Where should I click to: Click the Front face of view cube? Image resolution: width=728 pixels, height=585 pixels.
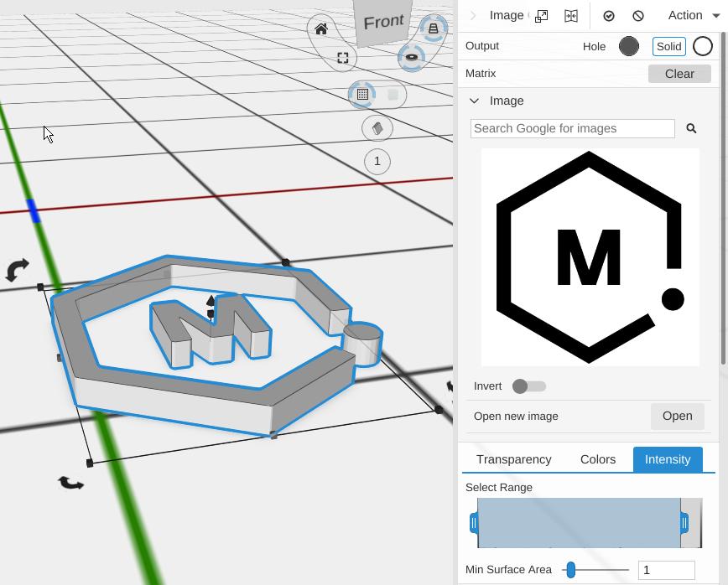[384, 22]
